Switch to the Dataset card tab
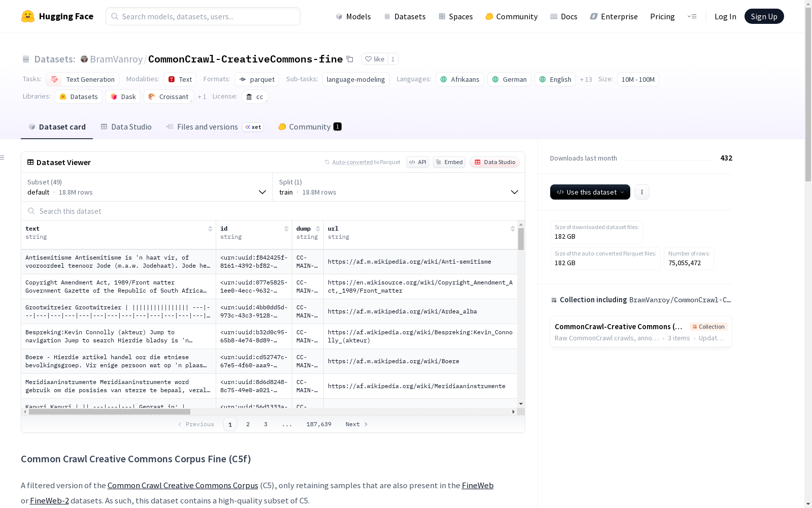The image size is (812, 508). [57, 126]
